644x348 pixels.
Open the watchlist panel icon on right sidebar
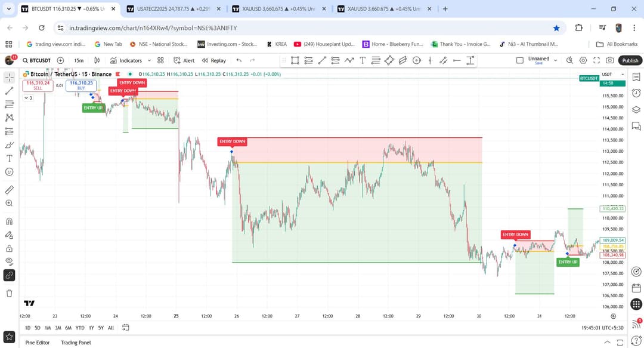[x=636, y=77]
